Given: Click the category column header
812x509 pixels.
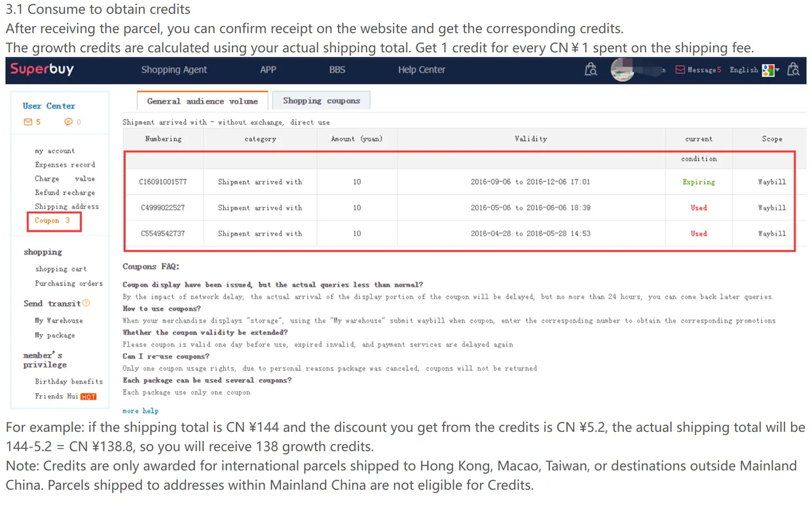Looking at the screenshot, I should pos(260,139).
